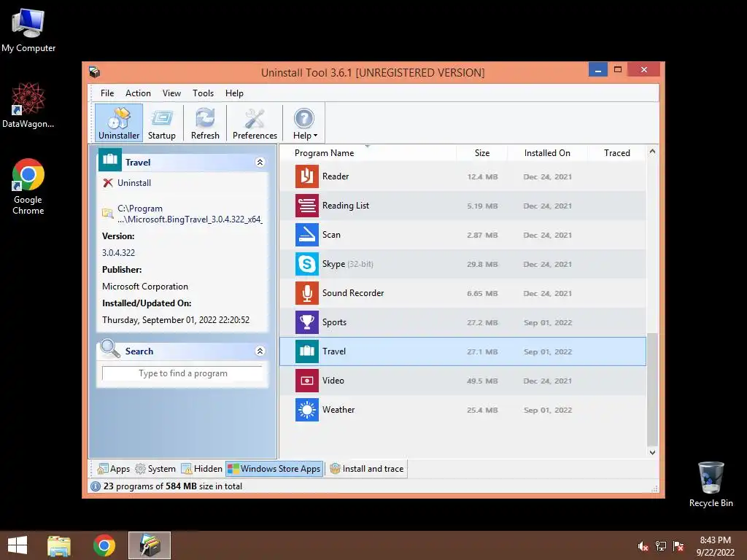This screenshot has width=747, height=560.
Task: Focus the Type to find a program field
Action: coord(182,374)
